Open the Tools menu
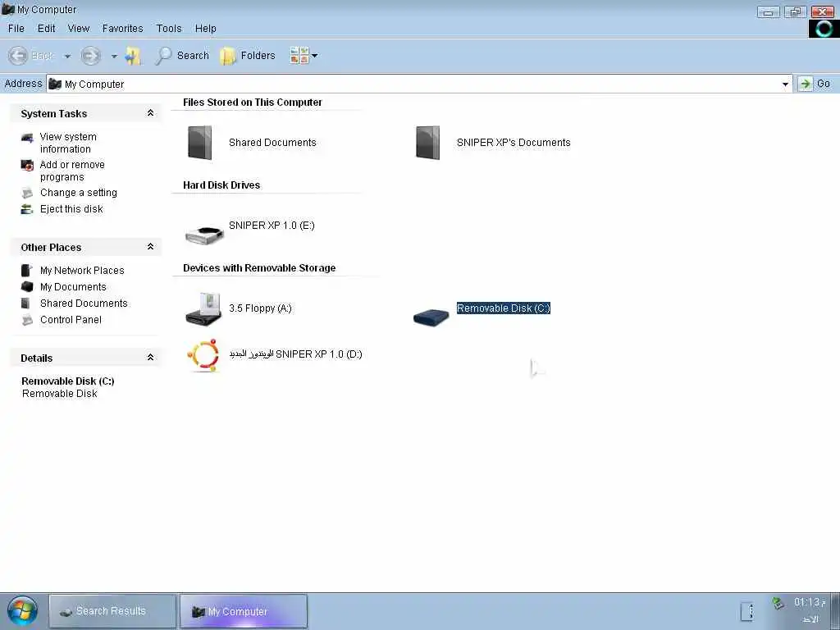The height and width of the screenshot is (630, 840). click(x=169, y=29)
